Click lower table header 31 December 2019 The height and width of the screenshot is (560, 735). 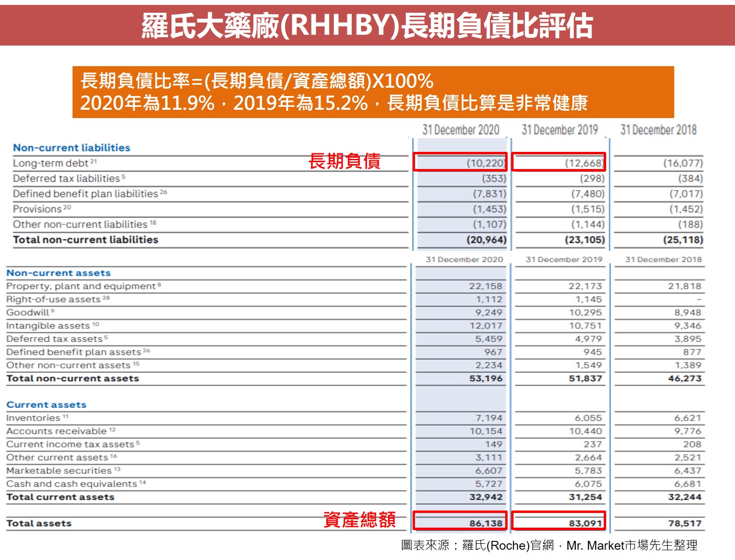pyautogui.click(x=564, y=259)
